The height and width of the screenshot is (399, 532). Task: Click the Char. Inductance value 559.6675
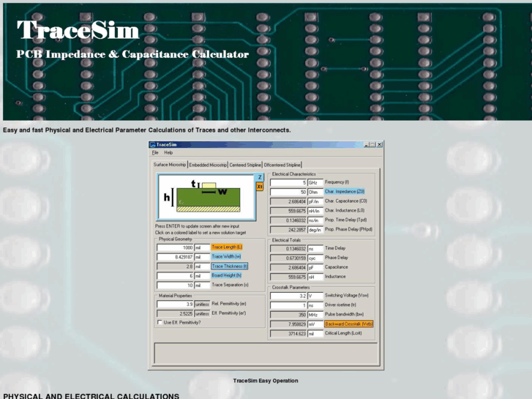[288, 211]
